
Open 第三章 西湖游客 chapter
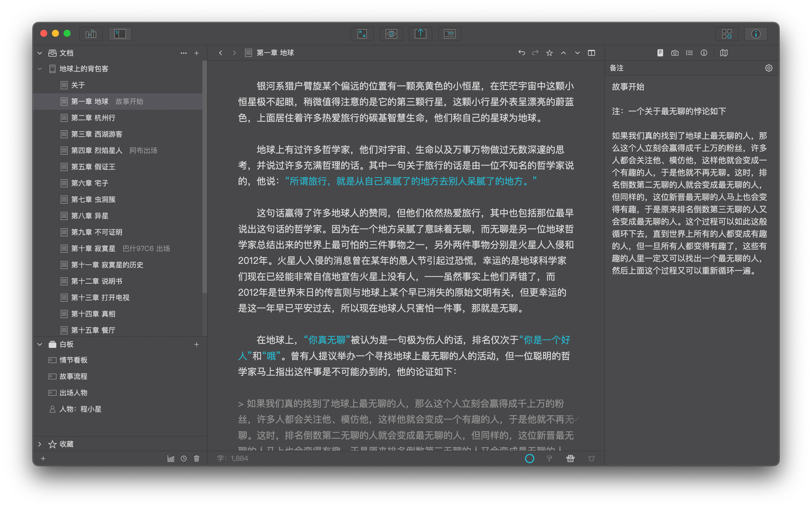point(118,134)
